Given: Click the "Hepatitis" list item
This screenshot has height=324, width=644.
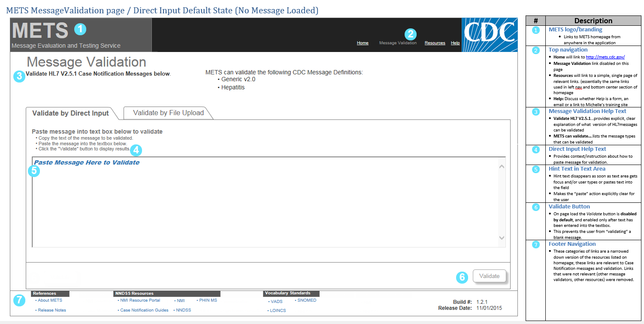Looking at the screenshot, I should (x=233, y=88).
